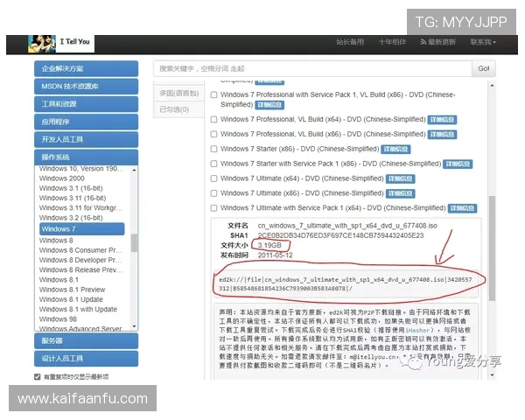525x420 pixels.
Task: Select Windows 2000 in the OS list
Action: (62, 178)
